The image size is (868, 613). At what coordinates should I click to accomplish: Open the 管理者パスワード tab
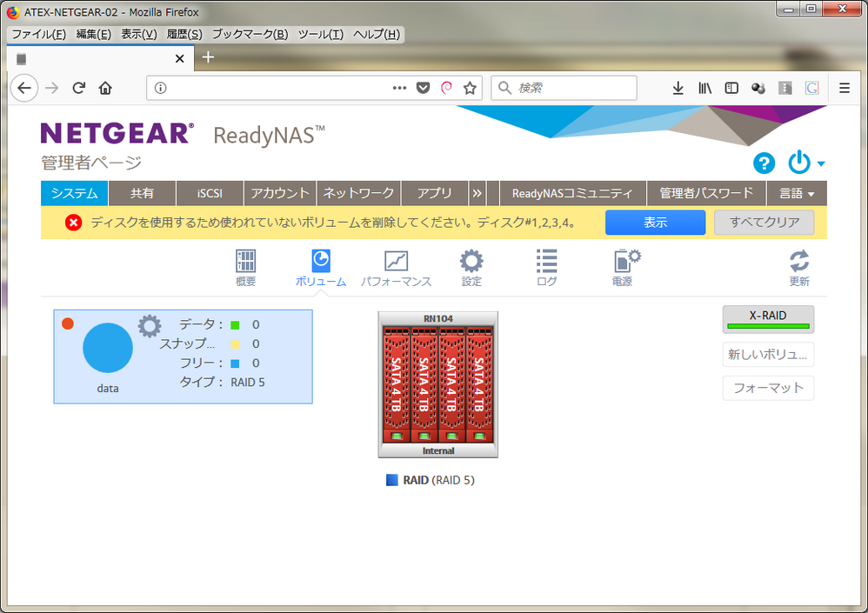coord(706,193)
